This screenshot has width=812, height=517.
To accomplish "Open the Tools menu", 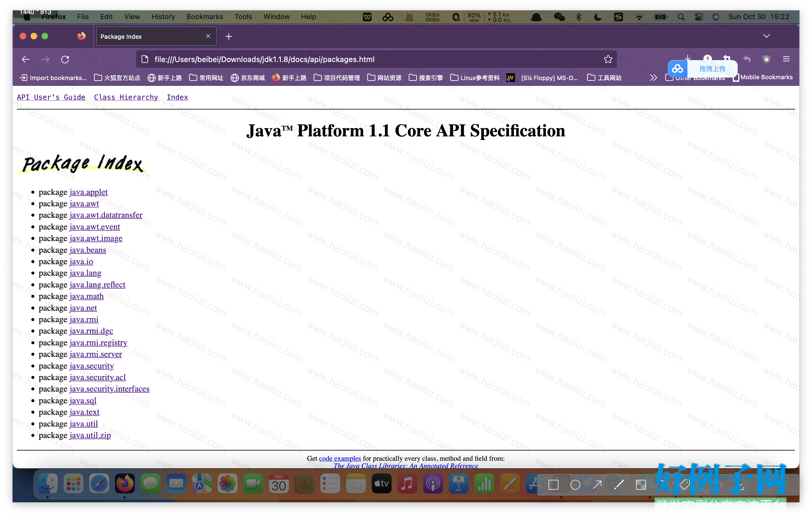I will [x=243, y=17].
